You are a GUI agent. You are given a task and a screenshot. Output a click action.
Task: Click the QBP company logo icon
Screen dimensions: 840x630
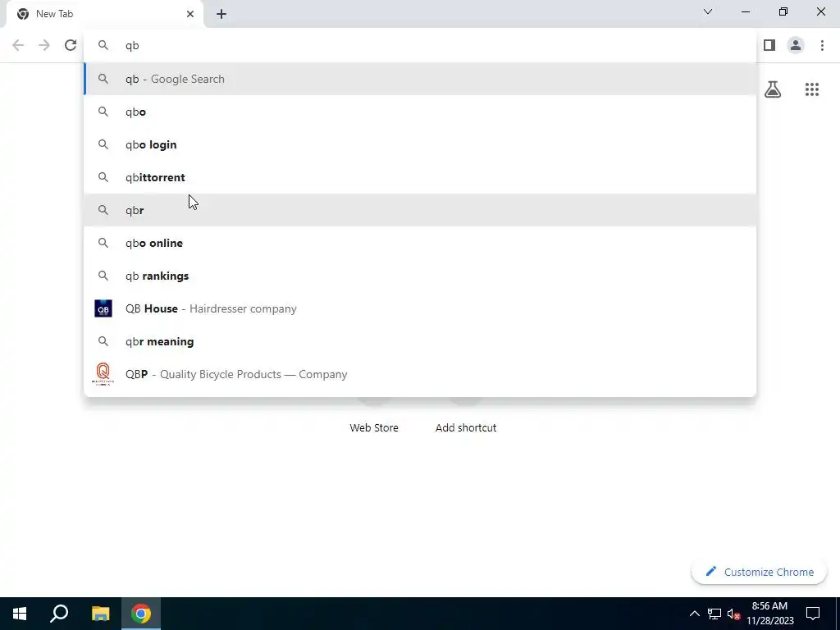(x=103, y=374)
